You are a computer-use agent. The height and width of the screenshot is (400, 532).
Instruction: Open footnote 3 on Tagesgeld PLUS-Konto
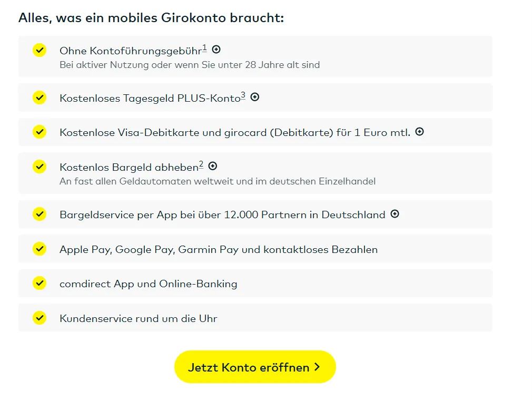coord(243,96)
